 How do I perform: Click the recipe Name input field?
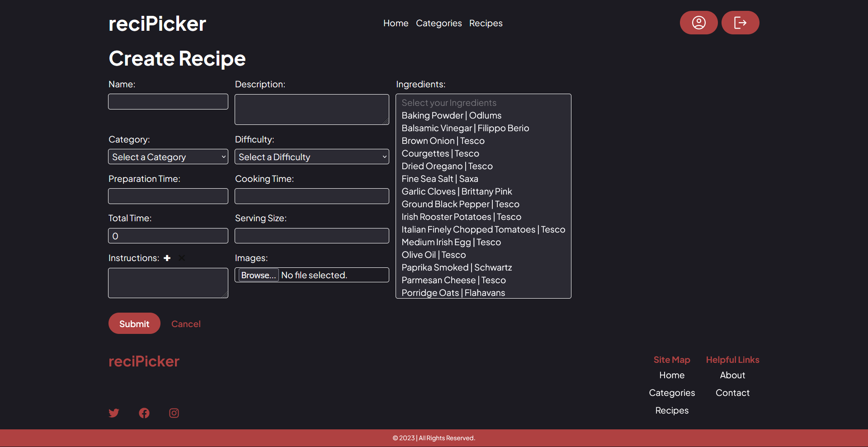tap(168, 101)
